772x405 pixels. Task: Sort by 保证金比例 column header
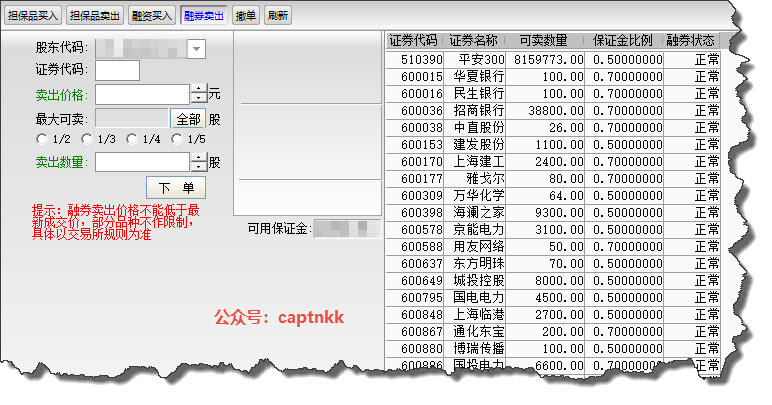[623, 40]
